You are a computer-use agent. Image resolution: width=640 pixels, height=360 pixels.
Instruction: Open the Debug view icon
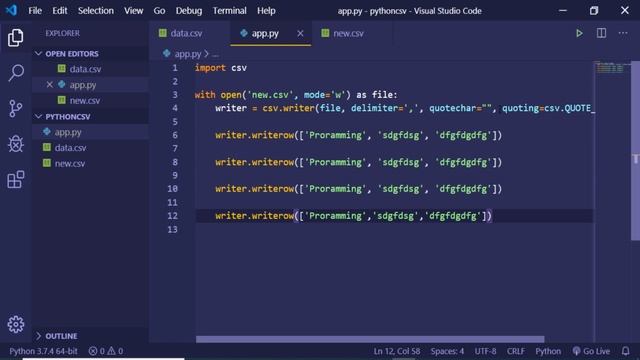[16, 144]
